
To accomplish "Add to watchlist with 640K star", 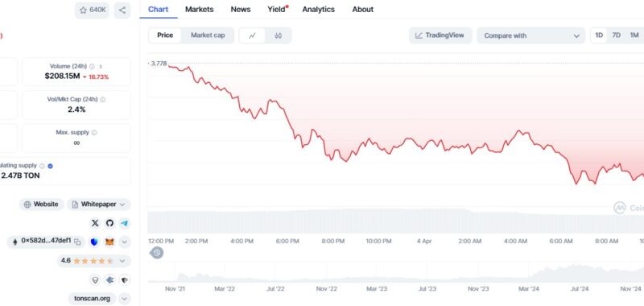I will click(x=93, y=10).
